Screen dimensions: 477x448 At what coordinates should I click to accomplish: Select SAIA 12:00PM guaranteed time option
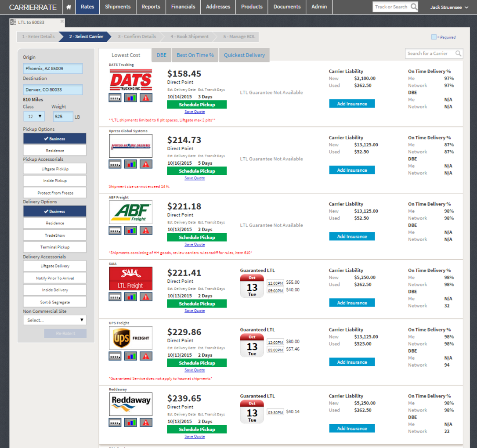(275, 283)
